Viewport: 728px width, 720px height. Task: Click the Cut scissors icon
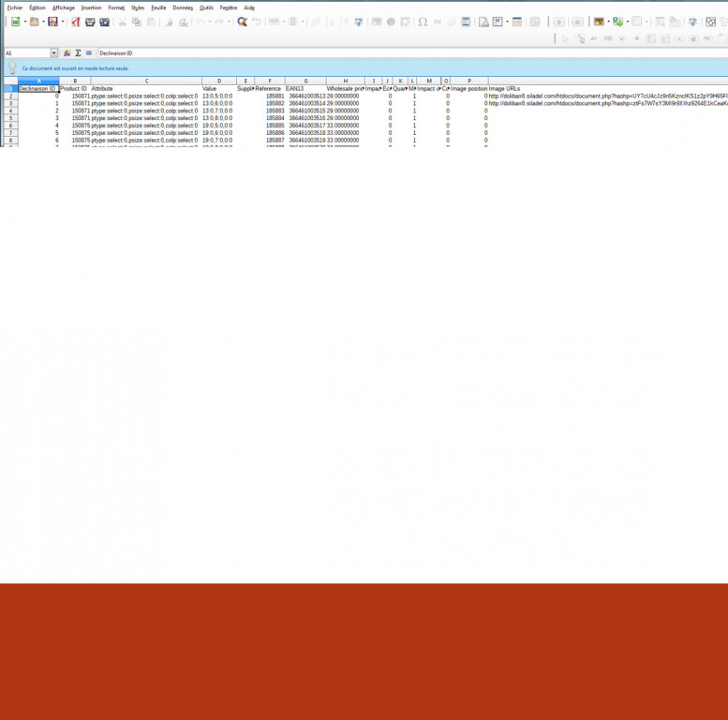tap(122, 22)
